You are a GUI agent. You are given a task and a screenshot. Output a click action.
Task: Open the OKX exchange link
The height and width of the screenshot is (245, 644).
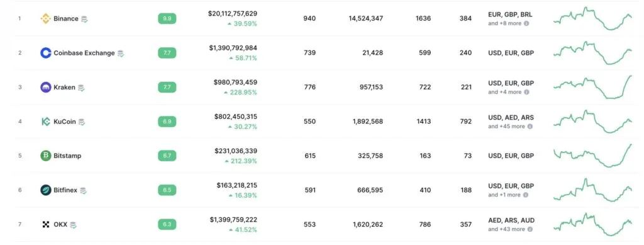click(x=60, y=224)
